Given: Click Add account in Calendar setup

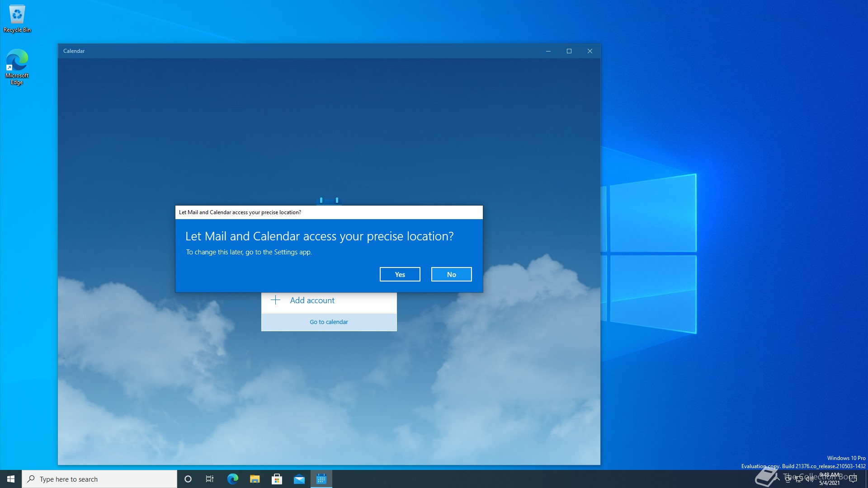Looking at the screenshot, I should pos(329,300).
